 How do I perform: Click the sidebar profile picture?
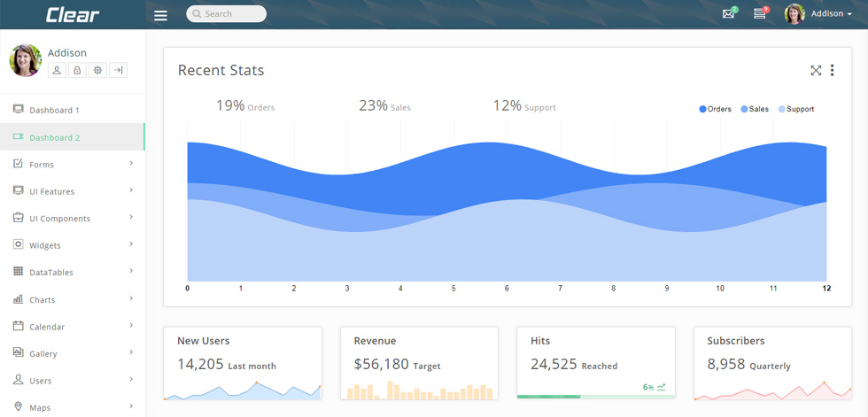(26, 60)
